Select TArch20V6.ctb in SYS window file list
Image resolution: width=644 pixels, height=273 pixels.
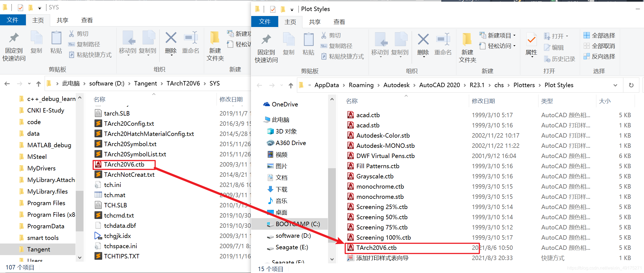(124, 164)
